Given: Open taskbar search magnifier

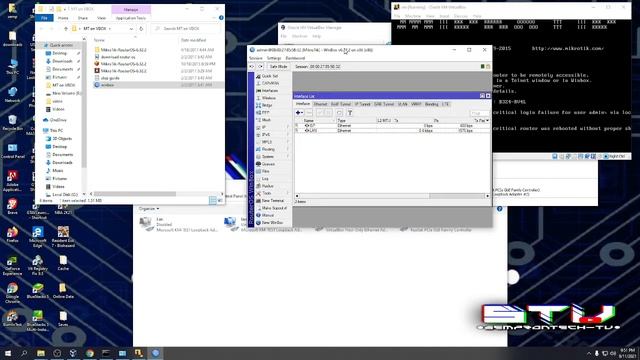Looking at the screenshot, I should pos(24,353).
